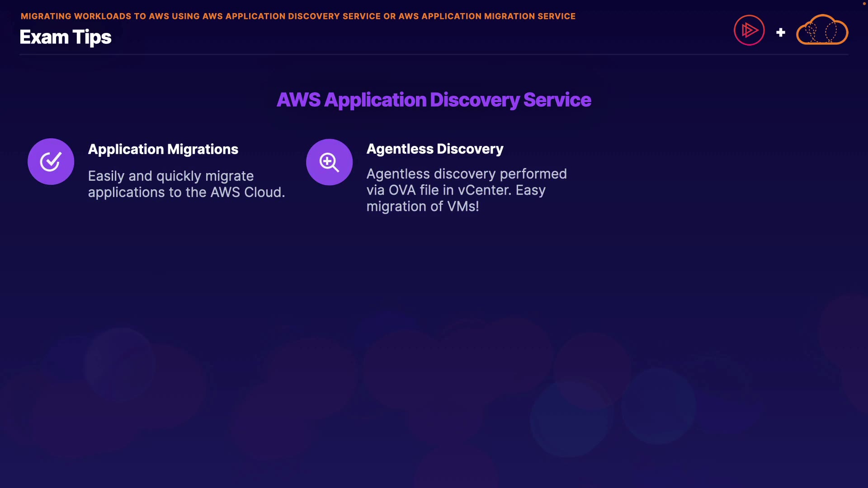868x488 pixels.
Task: Click the Pluralsight play logo icon
Action: tap(749, 30)
